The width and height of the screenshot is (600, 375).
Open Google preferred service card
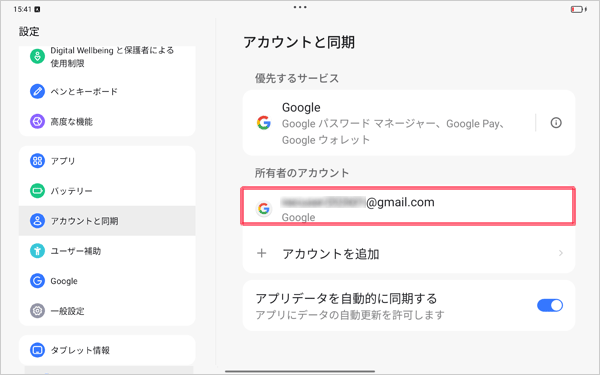click(409, 123)
